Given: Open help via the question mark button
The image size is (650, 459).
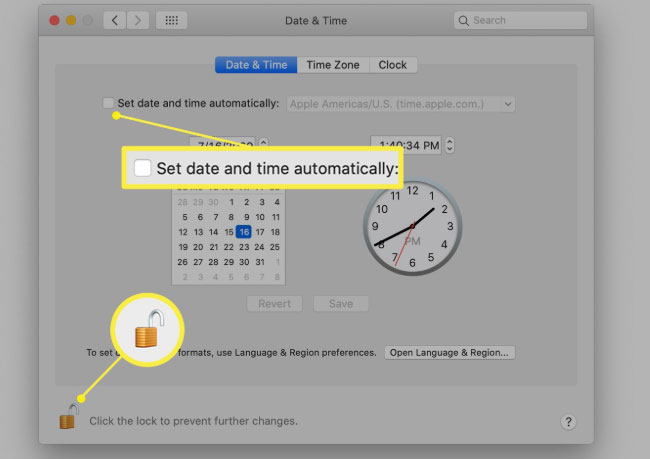Looking at the screenshot, I should [x=568, y=422].
